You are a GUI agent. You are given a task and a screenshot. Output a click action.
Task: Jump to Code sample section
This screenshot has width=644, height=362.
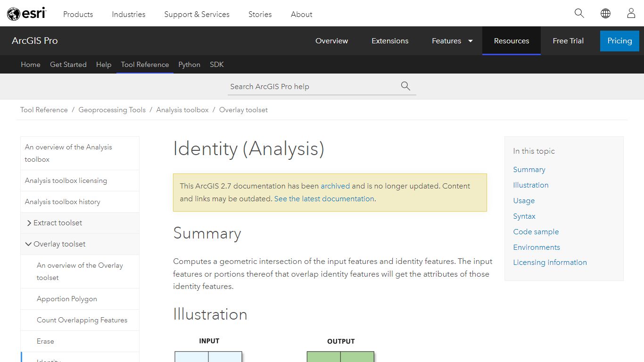536,232
